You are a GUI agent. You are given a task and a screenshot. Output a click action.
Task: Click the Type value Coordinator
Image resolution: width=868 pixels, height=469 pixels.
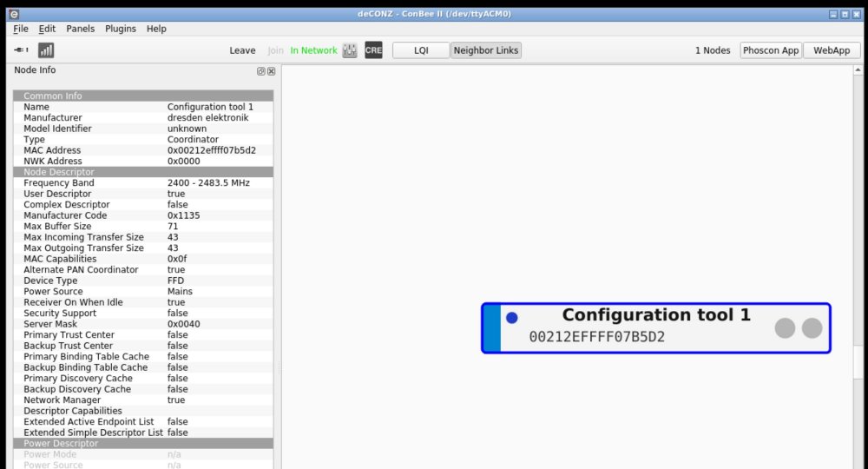(193, 139)
